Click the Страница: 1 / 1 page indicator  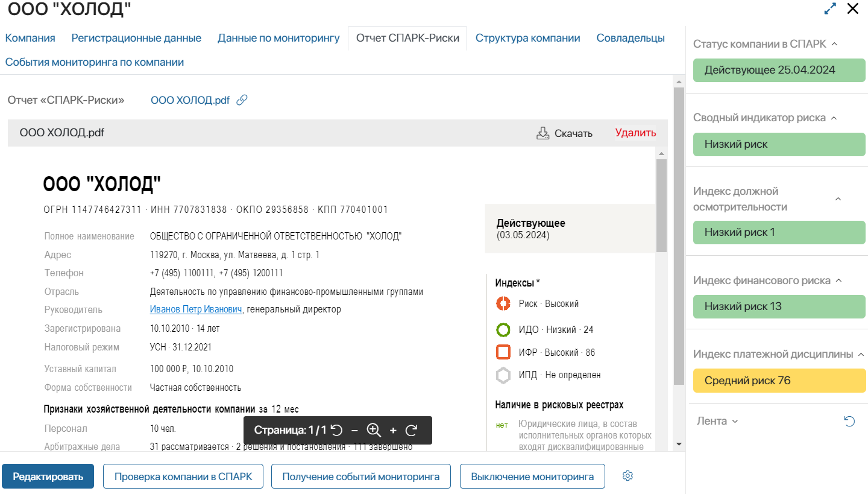pyautogui.click(x=290, y=430)
